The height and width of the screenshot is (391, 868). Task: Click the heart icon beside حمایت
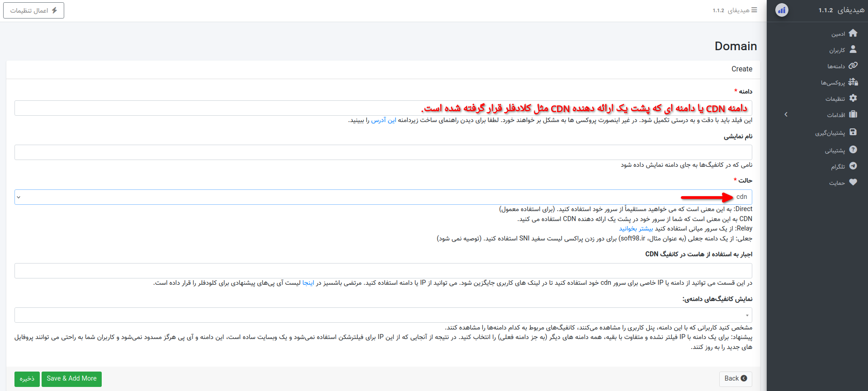tap(853, 182)
